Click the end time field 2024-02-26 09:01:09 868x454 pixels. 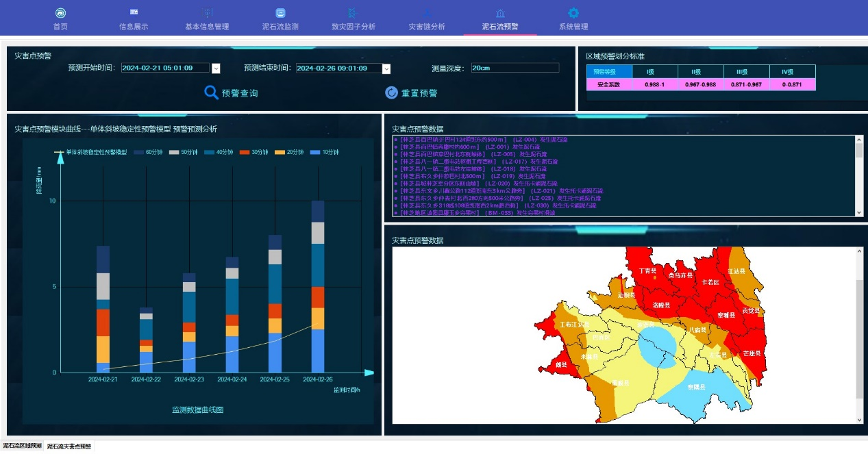tap(338, 68)
